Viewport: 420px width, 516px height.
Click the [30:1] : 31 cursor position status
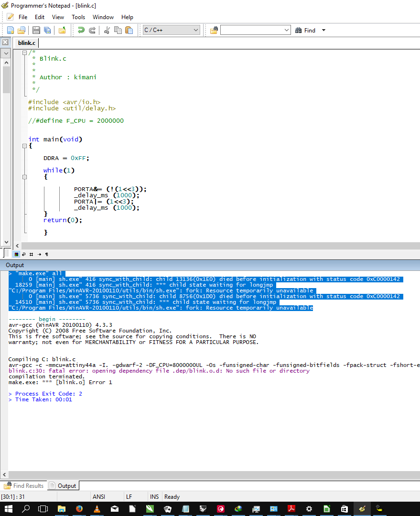(13, 496)
